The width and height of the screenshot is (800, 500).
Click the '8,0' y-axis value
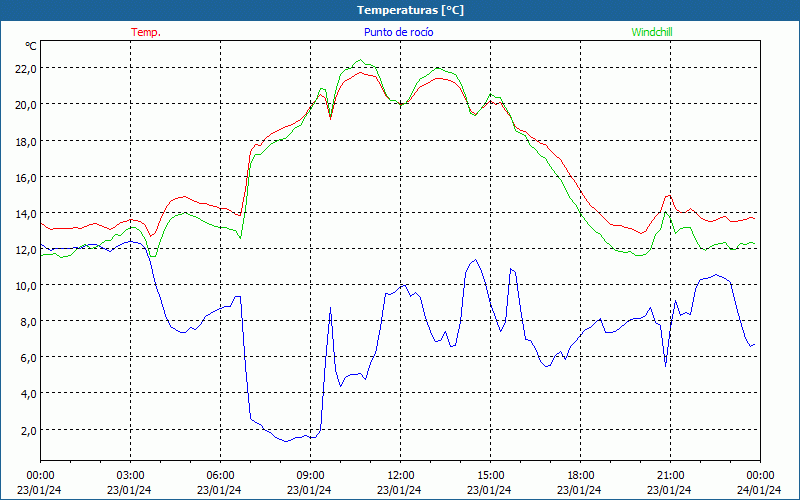coord(28,322)
